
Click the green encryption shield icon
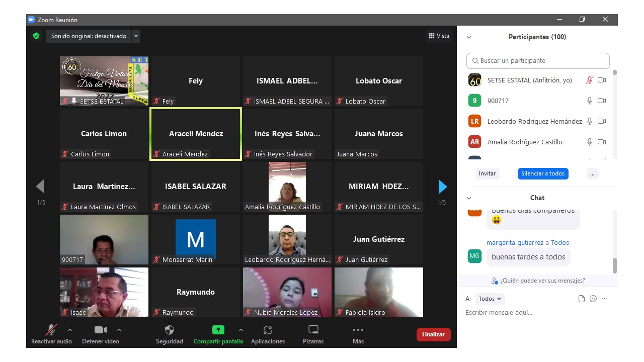(36, 36)
